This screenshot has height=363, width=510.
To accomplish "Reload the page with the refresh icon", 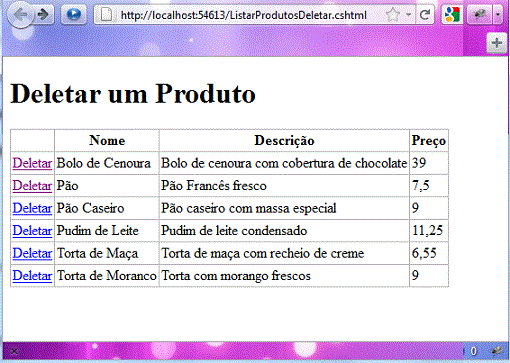I will 425,15.
